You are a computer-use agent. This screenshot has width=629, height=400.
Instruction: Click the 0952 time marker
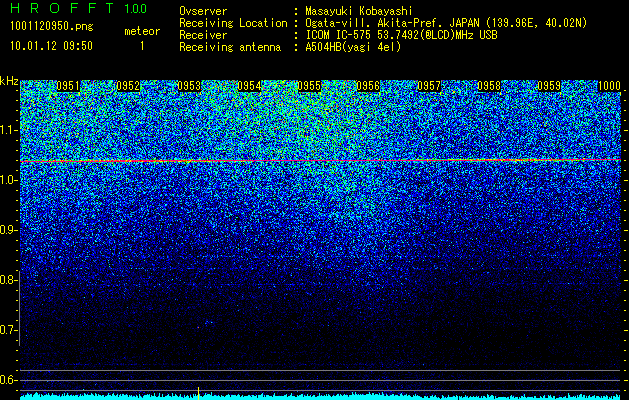click(x=128, y=86)
